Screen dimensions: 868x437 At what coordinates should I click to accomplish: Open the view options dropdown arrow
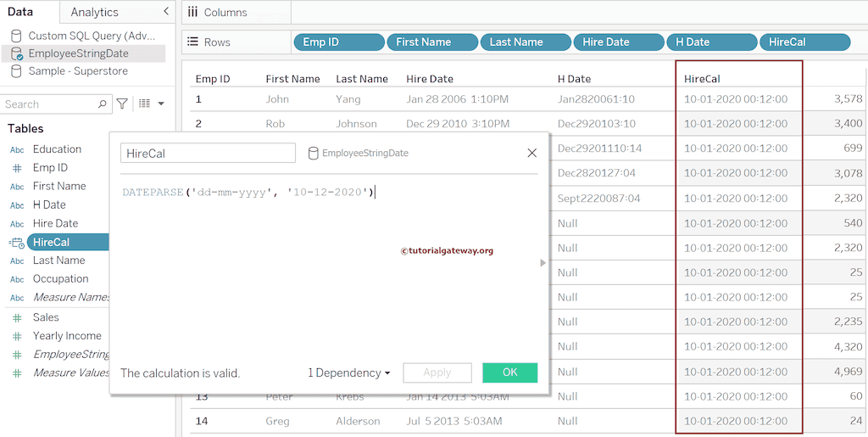tap(161, 104)
